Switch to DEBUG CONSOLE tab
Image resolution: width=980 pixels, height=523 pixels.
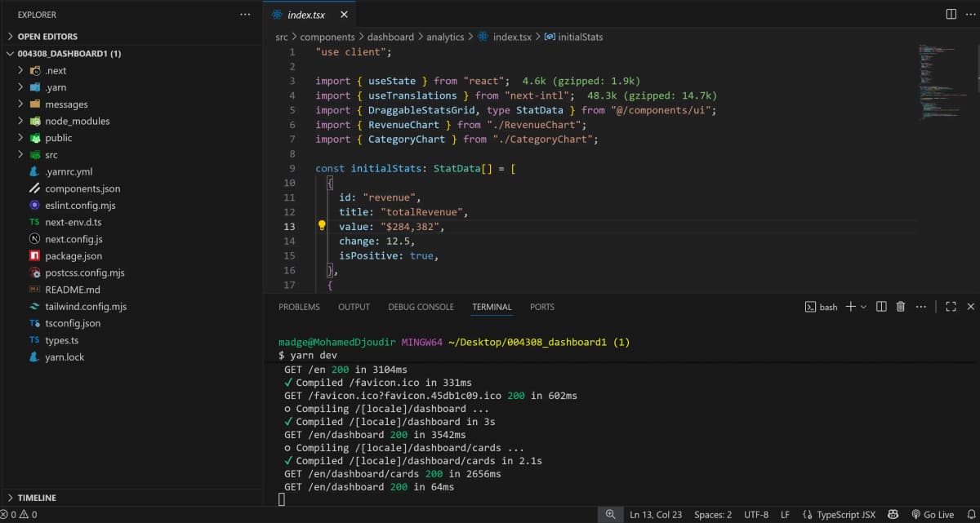point(421,307)
